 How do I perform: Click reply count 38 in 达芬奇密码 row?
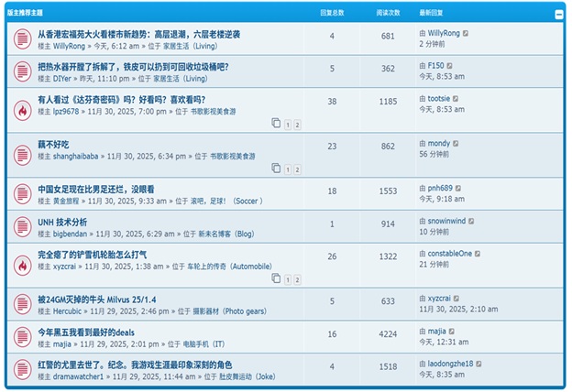coord(332,102)
